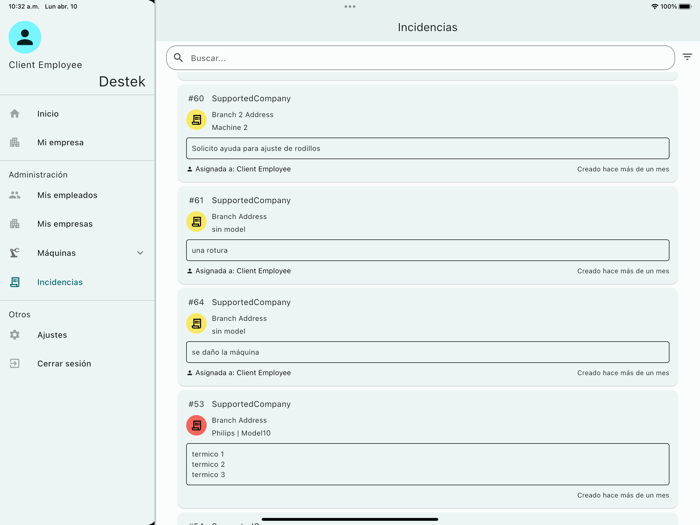Select Incidencias in the sidebar

[78, 282]
